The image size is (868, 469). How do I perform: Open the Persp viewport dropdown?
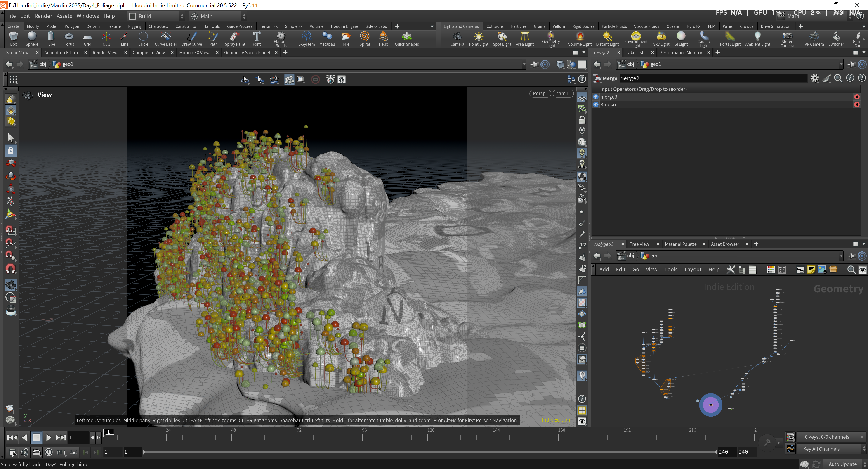click(x=540, y=93)
